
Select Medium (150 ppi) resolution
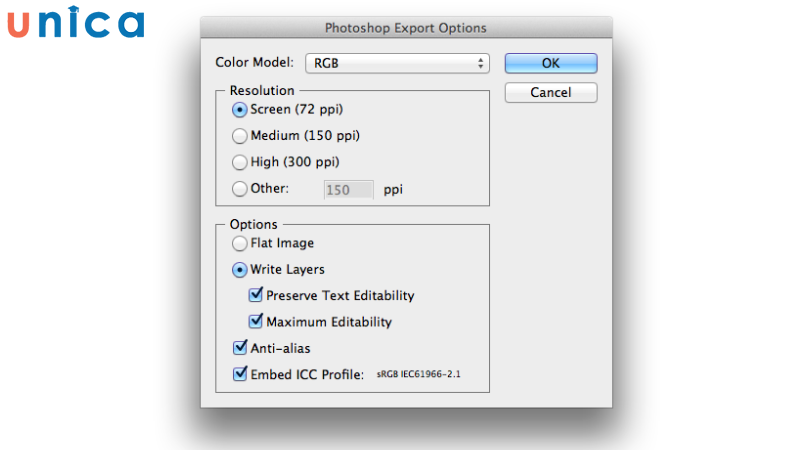pyautogui.click(x=239, y=135)
